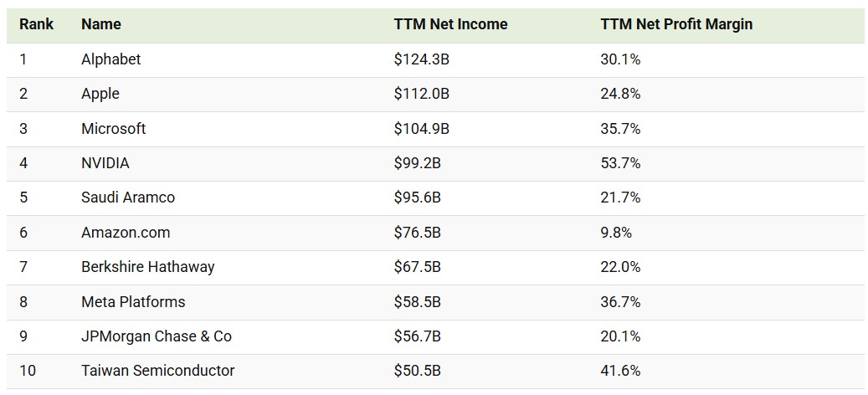Select Berkshire Hathaway in the list
Viewport: 868px width, 395px height.
click(148, 267)
